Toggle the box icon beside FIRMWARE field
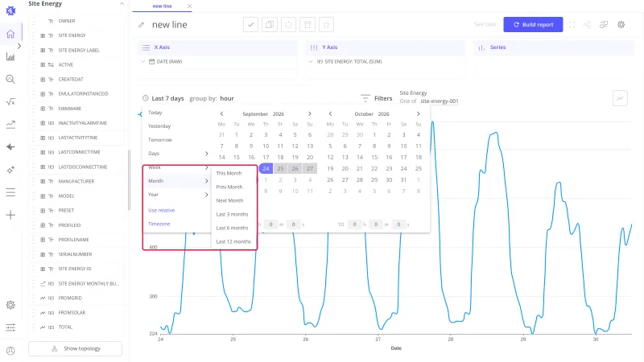 [x=43, y=109]
